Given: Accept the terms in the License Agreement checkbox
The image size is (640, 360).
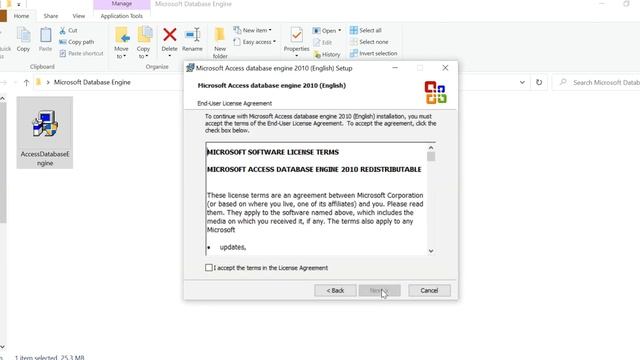Looking at the screenshot, I should tap(209, 268).
